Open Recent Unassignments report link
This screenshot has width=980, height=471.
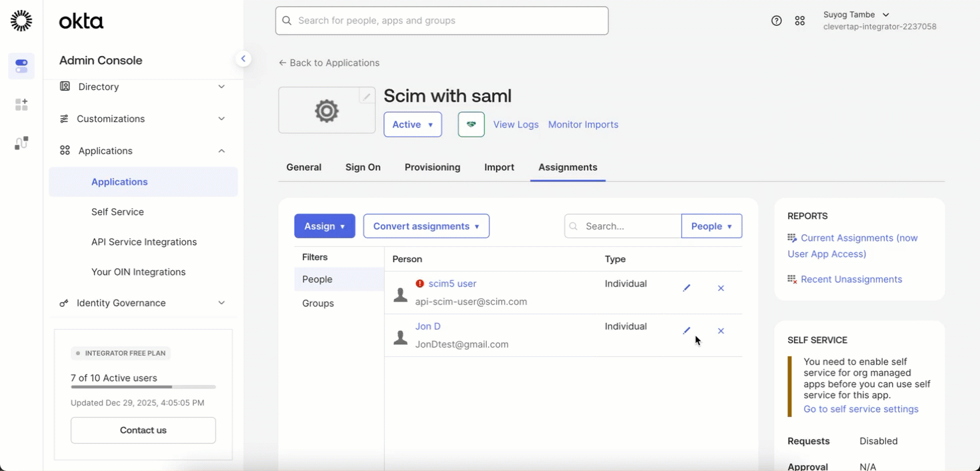[851, 280]
